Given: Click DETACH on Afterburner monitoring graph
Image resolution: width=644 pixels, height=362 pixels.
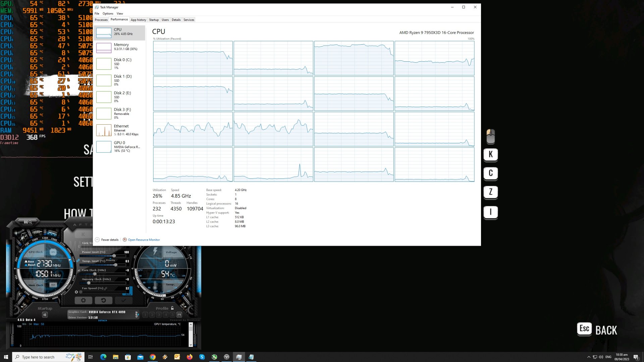Looking at the screenshot, I should coord(103,320).
